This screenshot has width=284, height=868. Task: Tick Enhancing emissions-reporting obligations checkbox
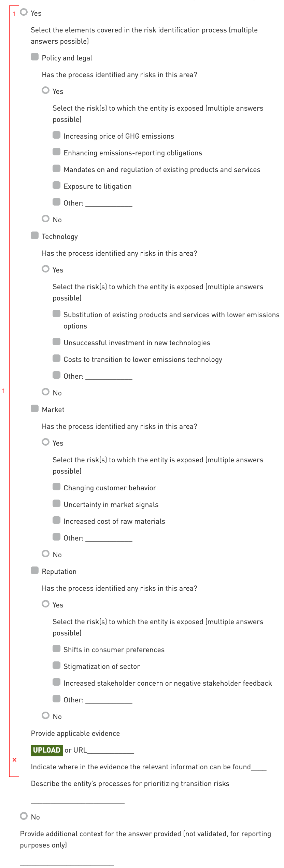56,152
